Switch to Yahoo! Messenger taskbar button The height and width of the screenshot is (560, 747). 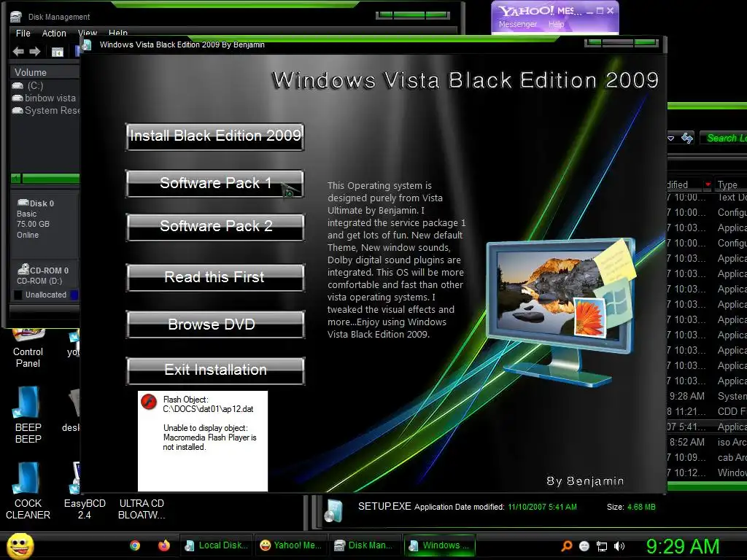(x=290, y=545)
